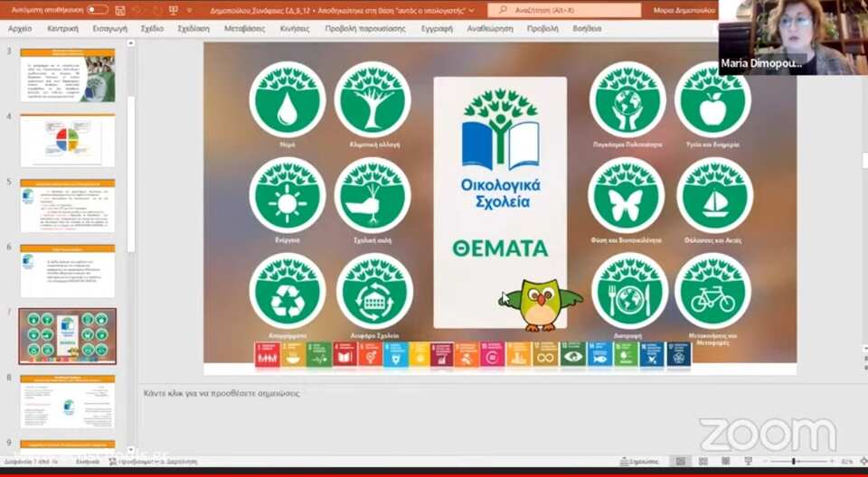Open the Βοήθεια ribbon tab
Viewport: 868px width, 477px height.
pos(587,28)
